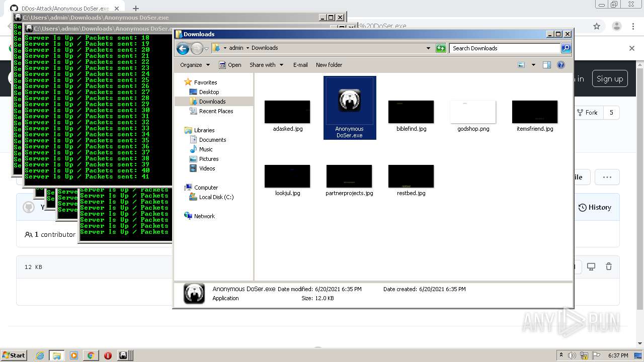
Task: Open recent pages dropdown beside forward arrow
Action: [x=206, y=48]
